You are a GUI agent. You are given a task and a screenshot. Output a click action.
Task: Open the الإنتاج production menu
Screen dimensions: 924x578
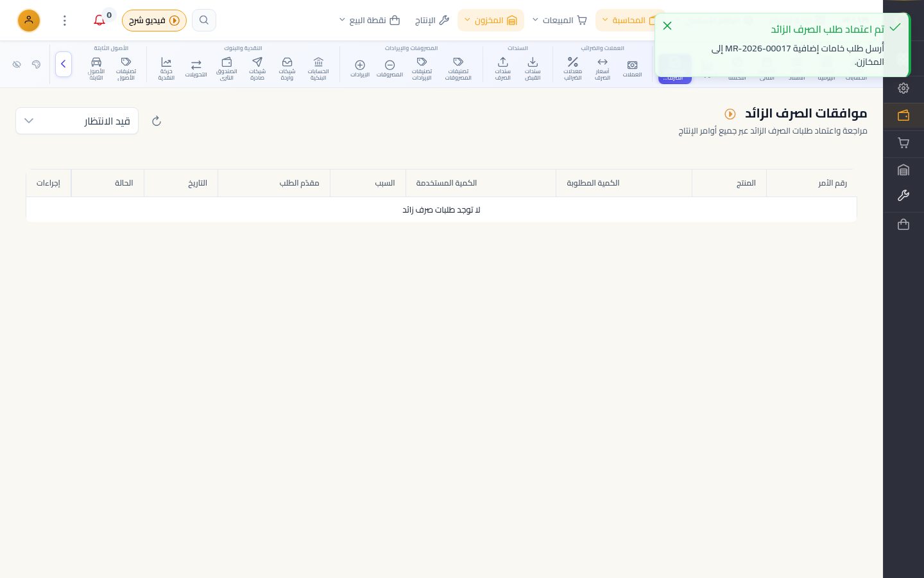[432, 21]
